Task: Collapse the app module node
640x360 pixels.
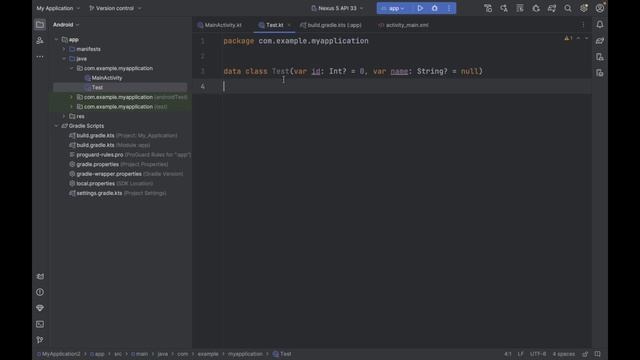Action: pos(56,40)
